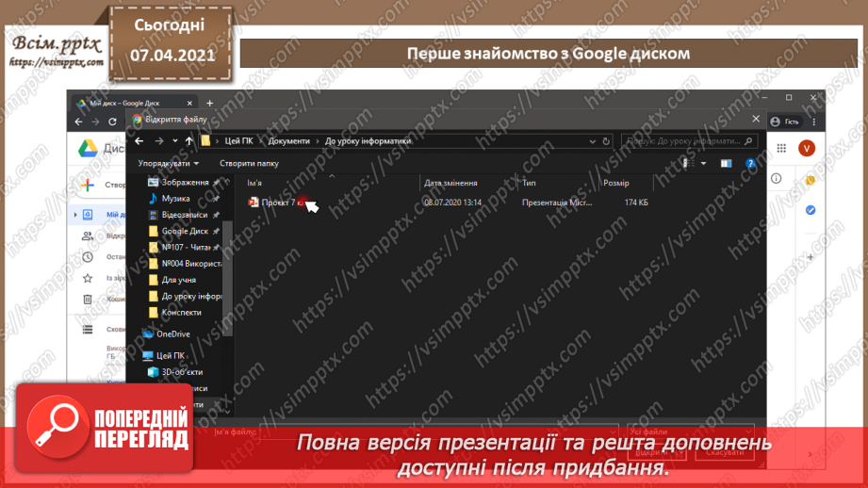Sort files by 'Ім'я' column
This screenshot has height=488, width=868.
[254, 183]
